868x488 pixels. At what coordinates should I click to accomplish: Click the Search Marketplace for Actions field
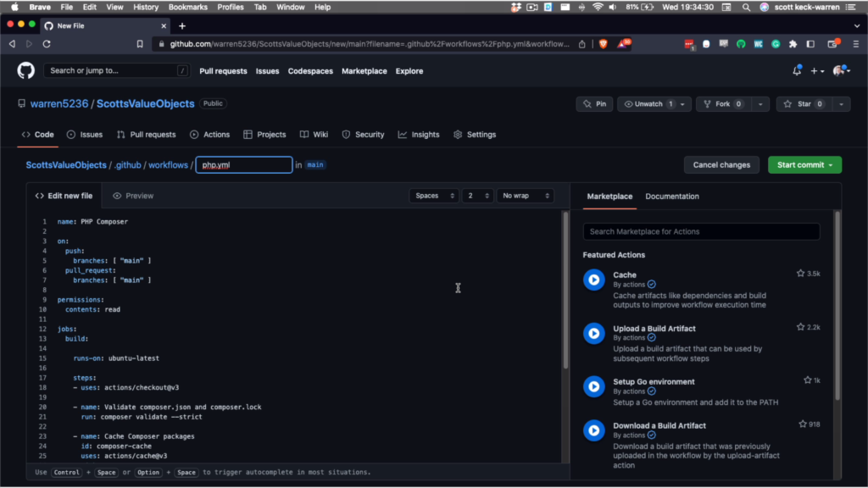pos(701,231)
